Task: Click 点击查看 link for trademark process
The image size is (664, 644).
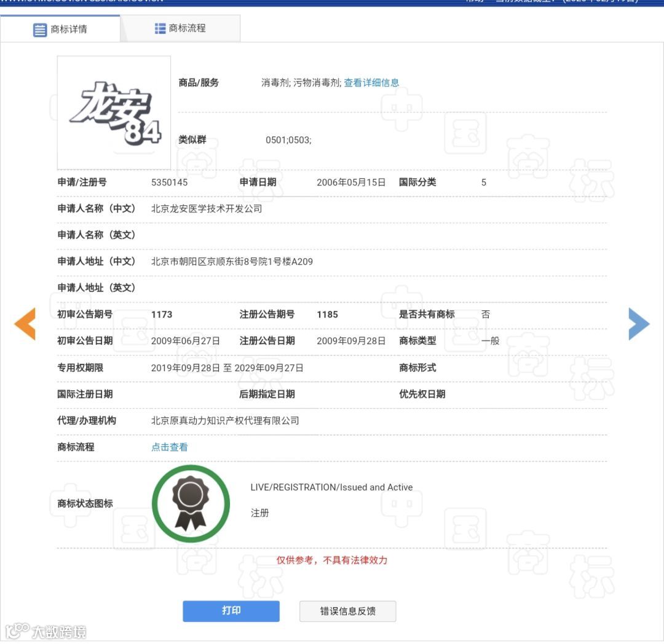Action: pyautogui.click(x=170, y=447)
